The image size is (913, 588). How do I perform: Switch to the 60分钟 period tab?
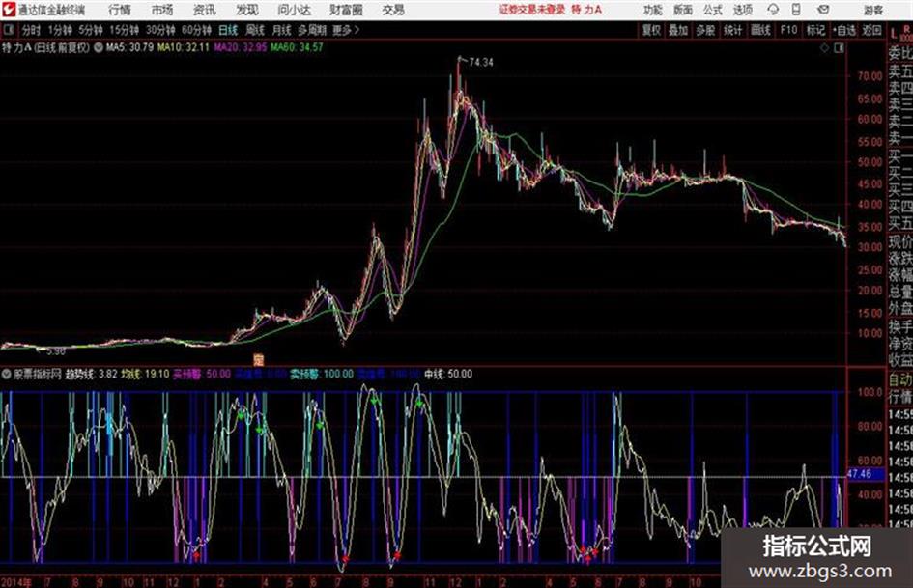tap(196, 30)
